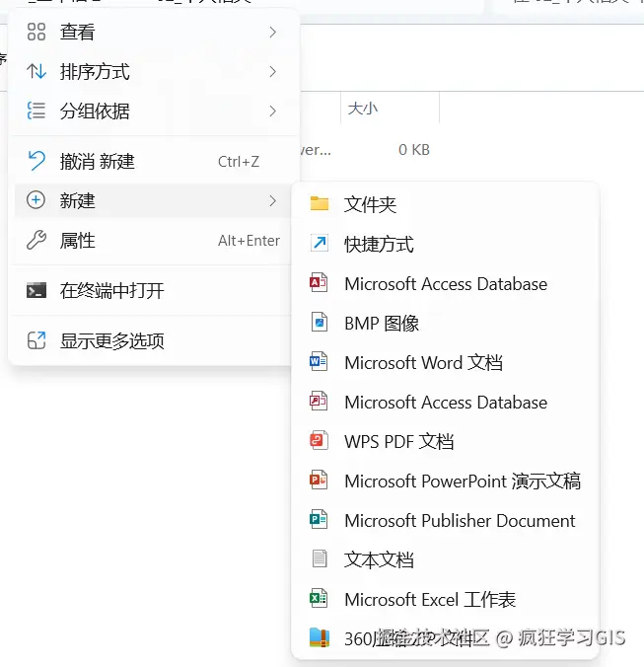
Task: Create a Microsoft Word 文档
Action: (x=446, y=362)
